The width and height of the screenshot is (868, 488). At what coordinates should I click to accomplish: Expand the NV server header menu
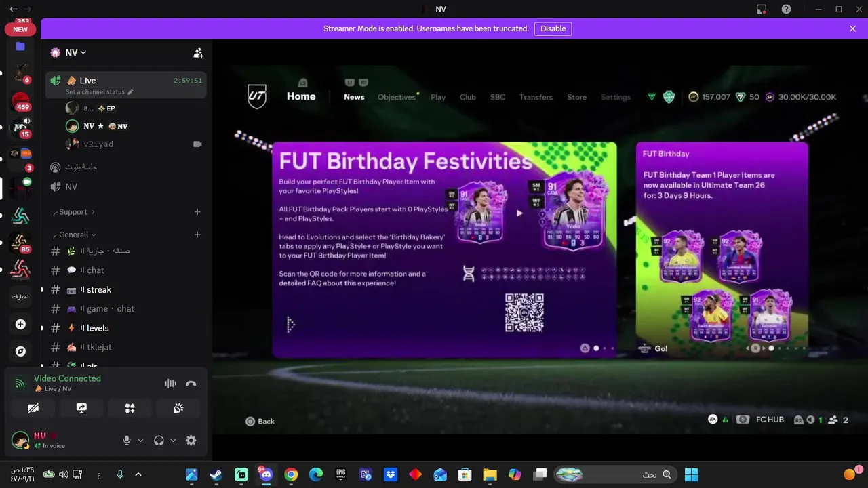[x=75, y=52]
